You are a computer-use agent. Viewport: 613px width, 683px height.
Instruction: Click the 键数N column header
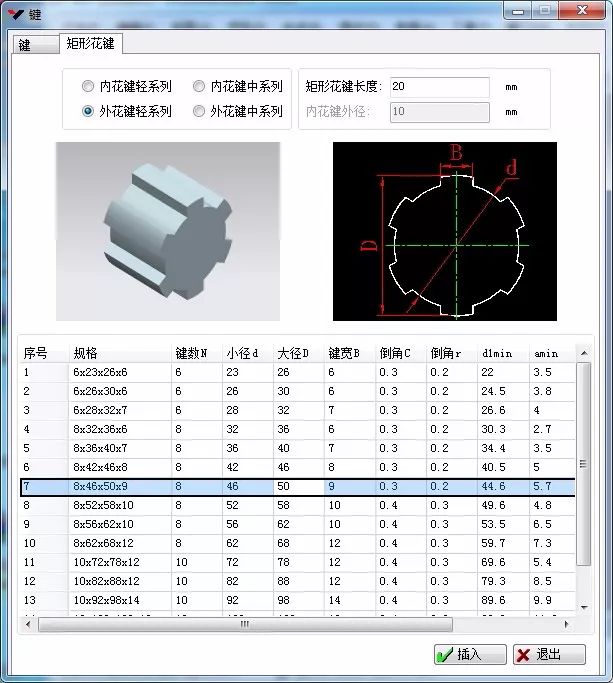[x=196, y=353]
